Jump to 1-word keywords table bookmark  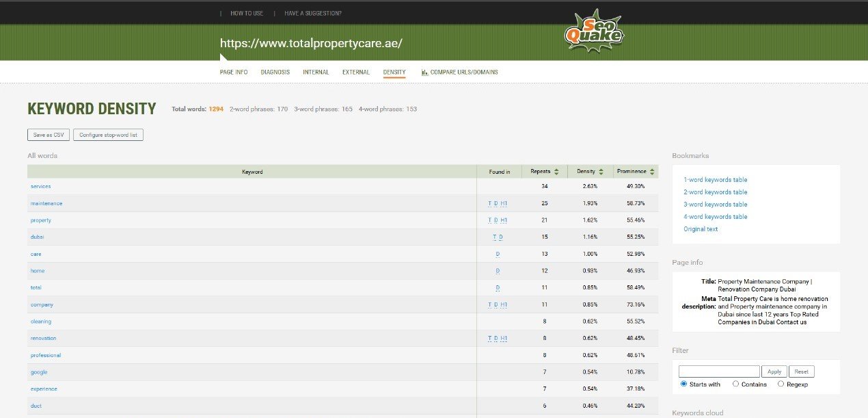[x=716, y=180]
